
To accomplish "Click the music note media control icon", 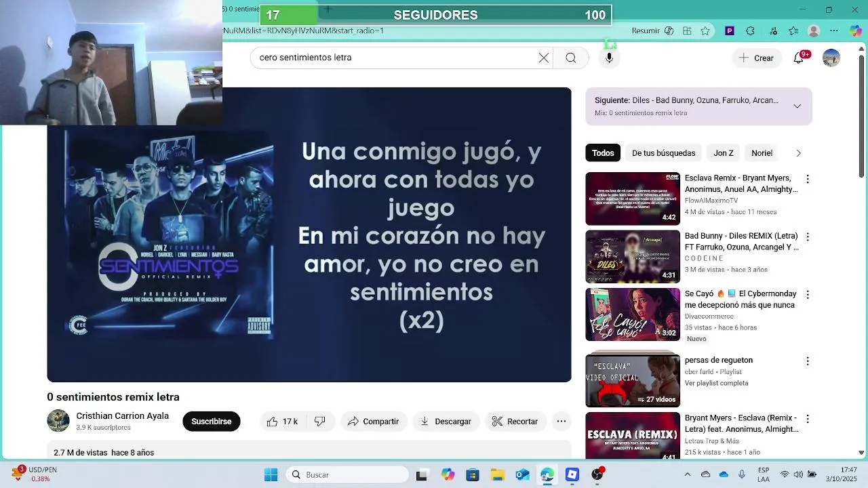I will (x=774, y=30).
